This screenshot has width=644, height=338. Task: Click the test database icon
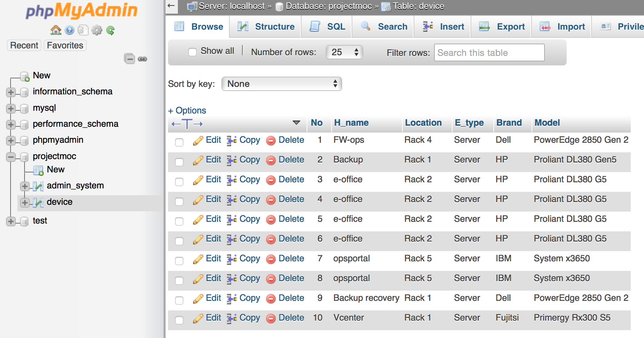[x=24, y=221]
